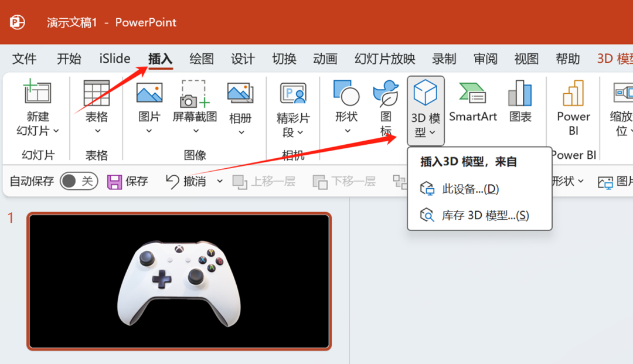Open the 3D 模型 dropdown chevron
Image resolution: width=633 pixels, height=364 pixels.
(x=433, y=132)
